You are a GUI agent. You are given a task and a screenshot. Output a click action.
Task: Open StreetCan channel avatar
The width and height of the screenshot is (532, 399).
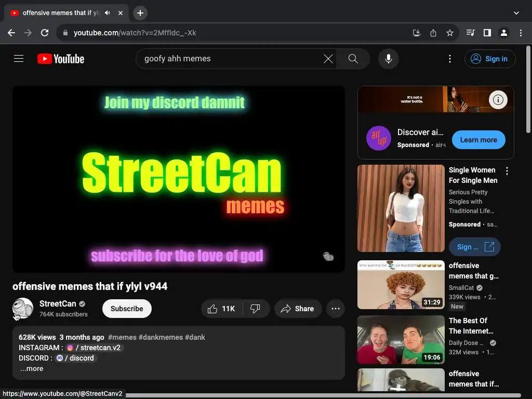click(23, 309)
